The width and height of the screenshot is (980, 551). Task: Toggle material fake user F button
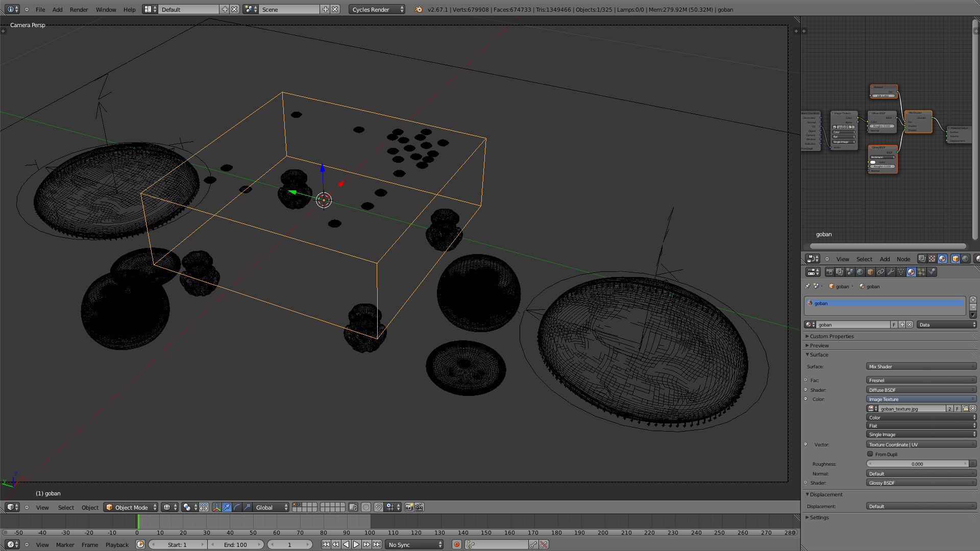[x=894, y=324]
